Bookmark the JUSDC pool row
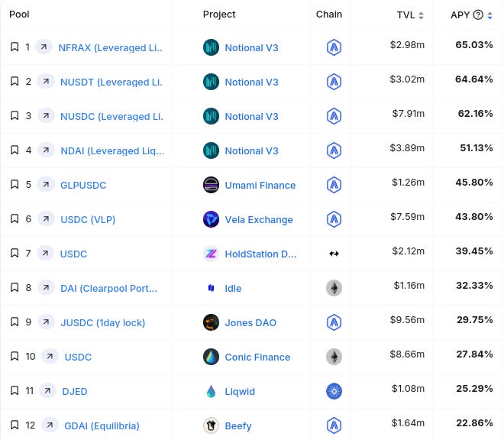Screen dimensions: 504x440 click(15, 322)
